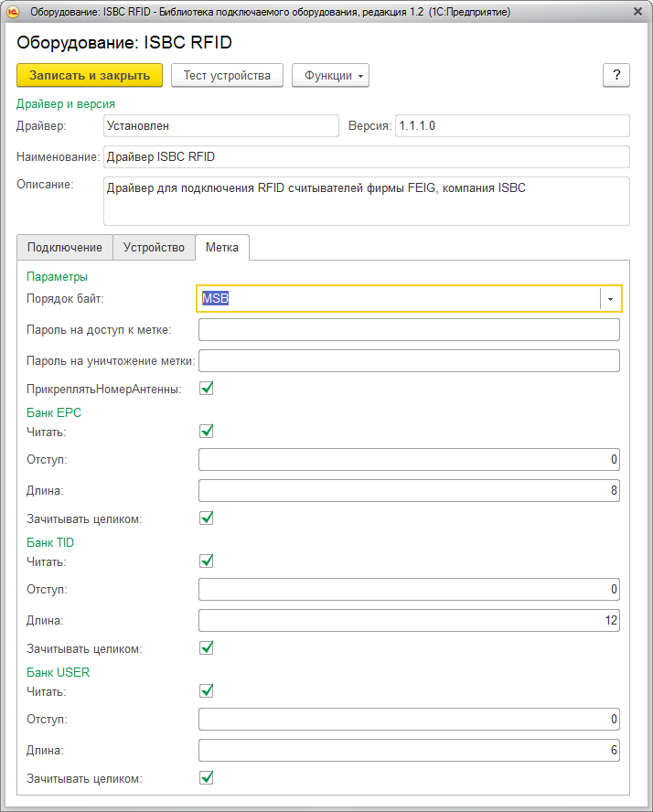
Task: Click 'Отступ' field in Банк EPC
Action: [x=409, y=460]
